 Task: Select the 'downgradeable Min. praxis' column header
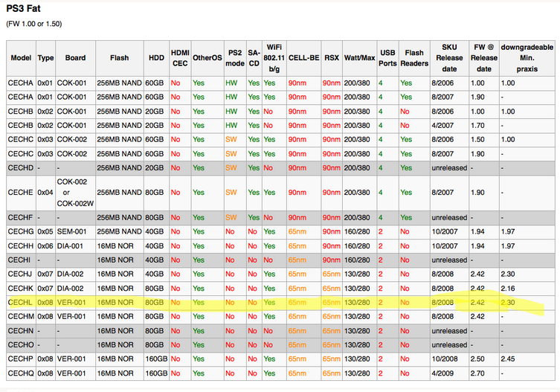point(527,58)
